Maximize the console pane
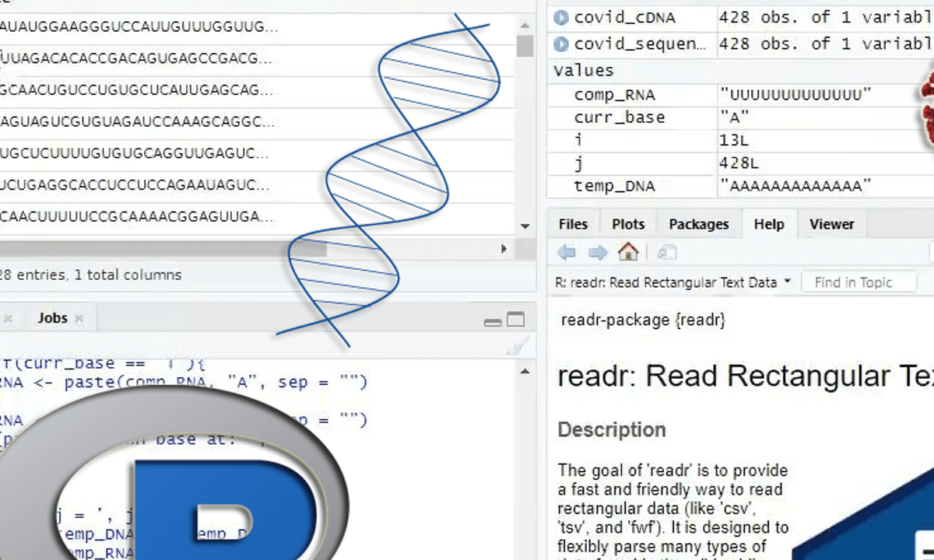This screenshot has width=934, height=560. 515,320
